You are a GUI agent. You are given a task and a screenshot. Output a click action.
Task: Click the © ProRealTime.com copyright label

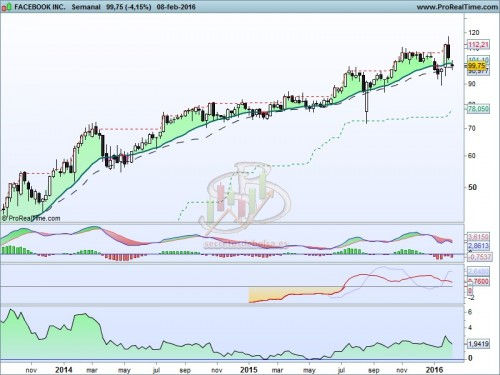(x=31, y=219)
